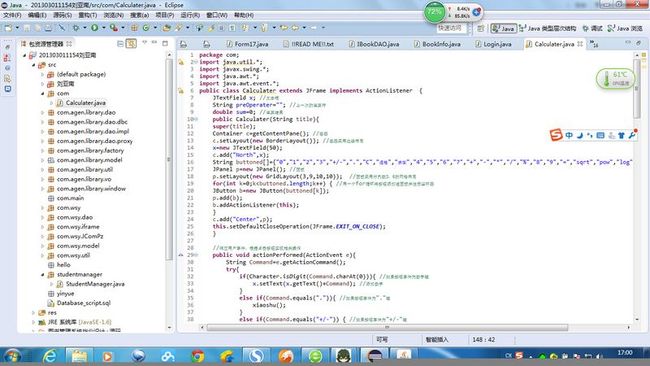Open Package Explorer view menu arrow
650x366 pixels.
point(144,43)
